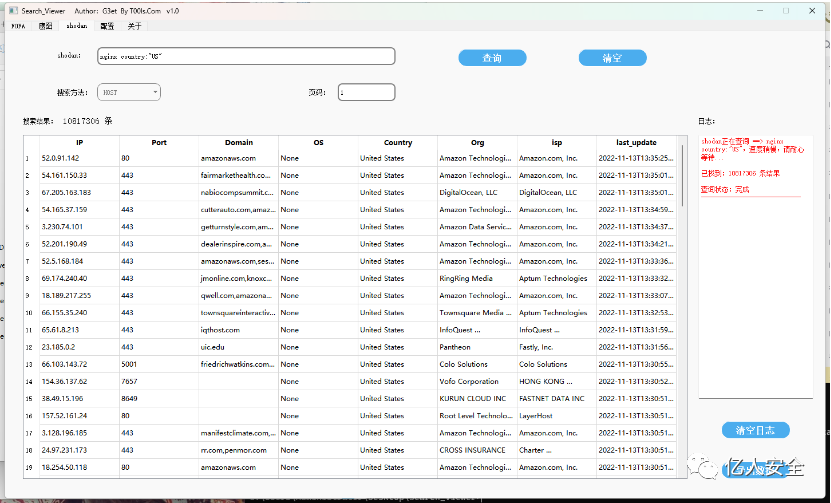This screenshot has width=831, height=503.
Task: Select IP cell 3.230.74.101
Action: click(x=79, y=226)
